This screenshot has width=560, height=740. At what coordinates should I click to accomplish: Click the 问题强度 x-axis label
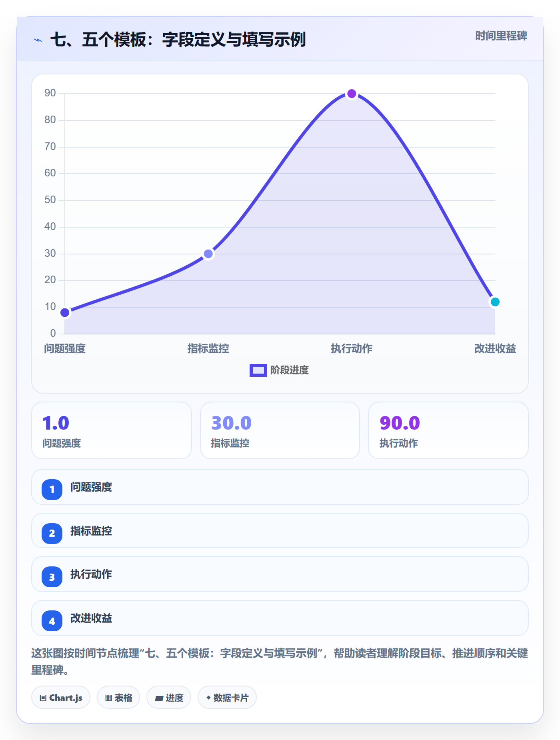tap(65, 348)
